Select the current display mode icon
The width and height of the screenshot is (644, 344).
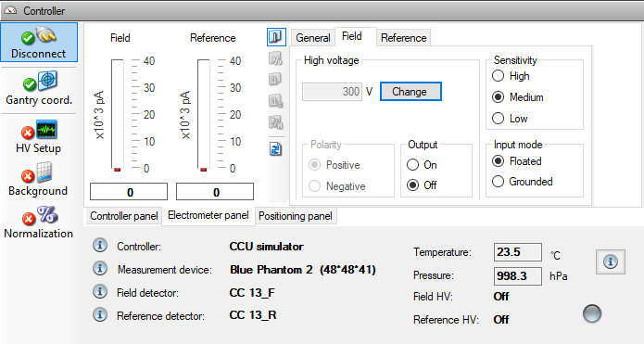(275, 37)
